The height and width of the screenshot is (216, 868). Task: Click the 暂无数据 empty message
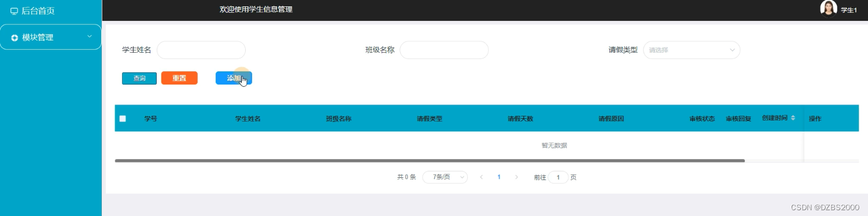(x=554, y=145)
